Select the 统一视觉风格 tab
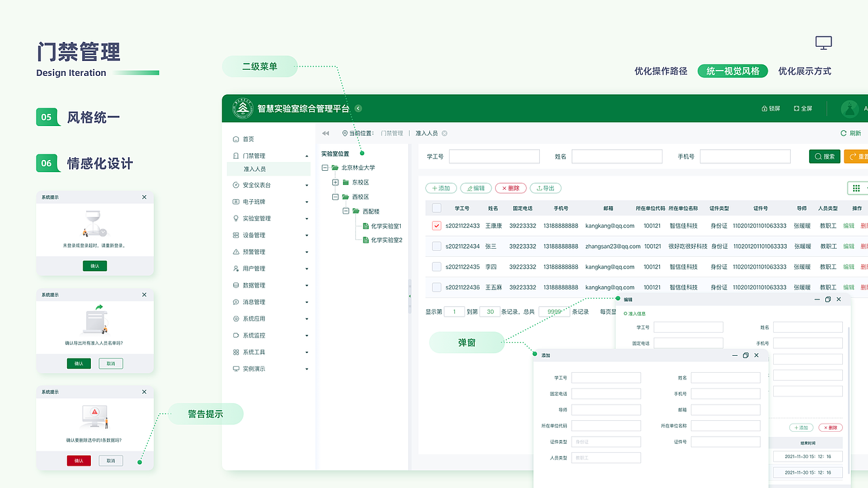The height and width of the screenshot is (488, 868). [733, 70]
